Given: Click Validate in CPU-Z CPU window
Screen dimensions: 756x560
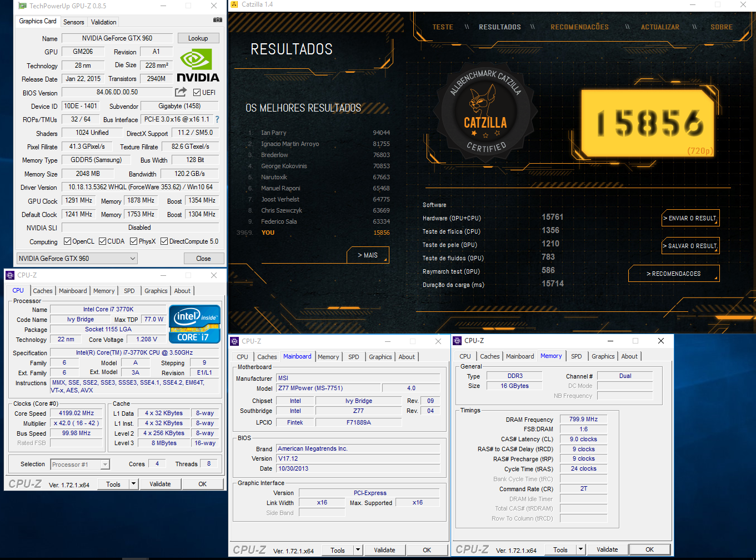Looking at the screenshot, I should click(x=160, y=484).
